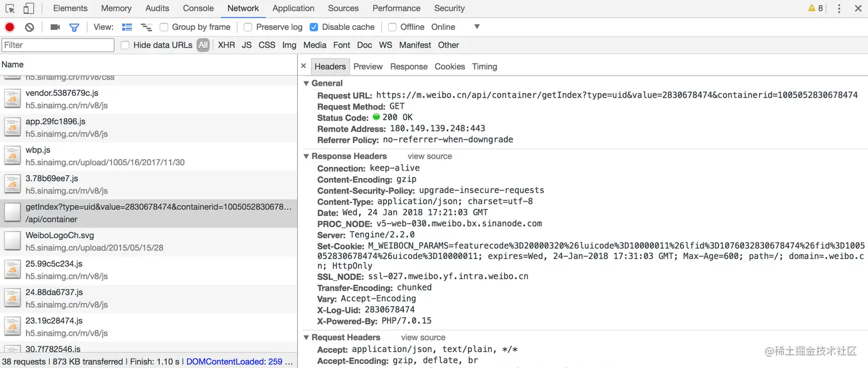This screenshot has height=368, width=868.
Task: Select the app.29fc1896.js file icon
Action: [x=13, y=127]
